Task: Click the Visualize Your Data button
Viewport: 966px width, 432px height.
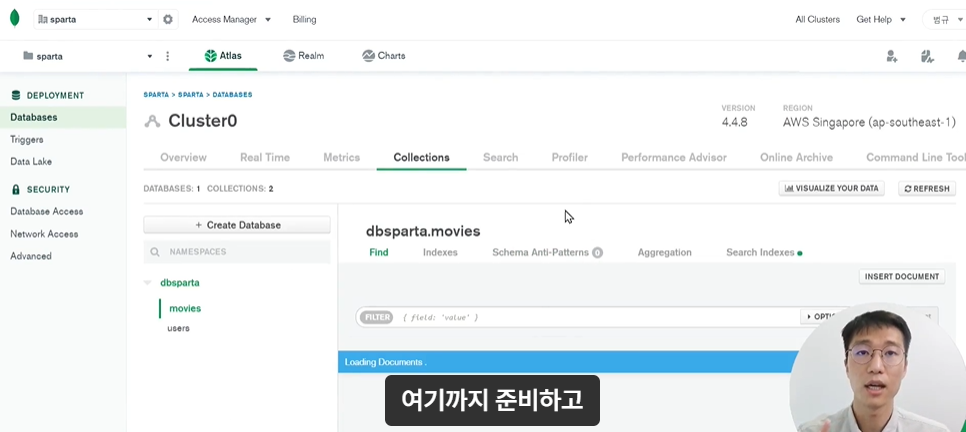Action: point(832,189)
